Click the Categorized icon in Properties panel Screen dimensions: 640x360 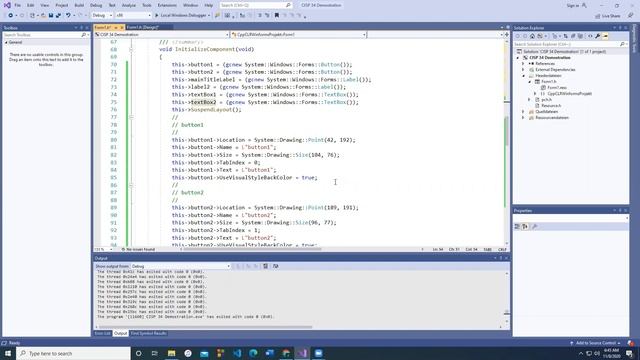click(517, 226)
